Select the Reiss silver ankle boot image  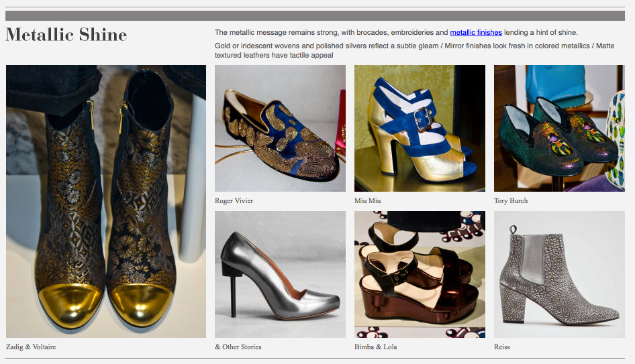tap(559, 274)
